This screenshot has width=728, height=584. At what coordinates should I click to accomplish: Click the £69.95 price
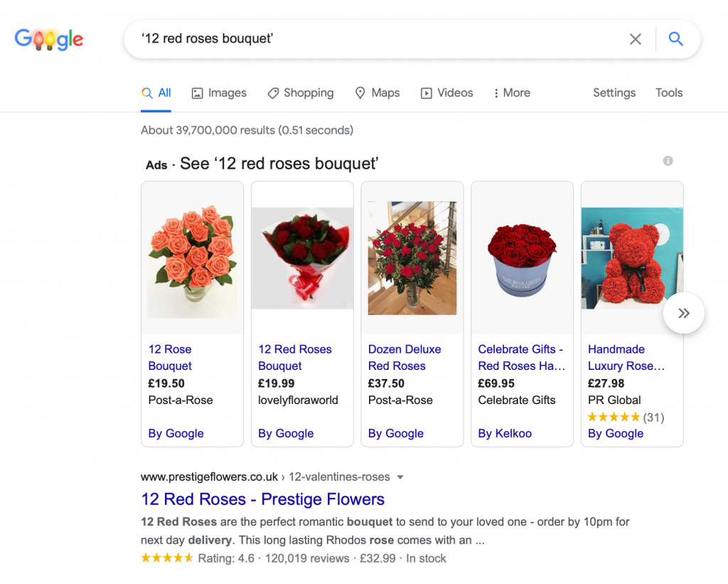pyautogui.click(x=496, y=383)
